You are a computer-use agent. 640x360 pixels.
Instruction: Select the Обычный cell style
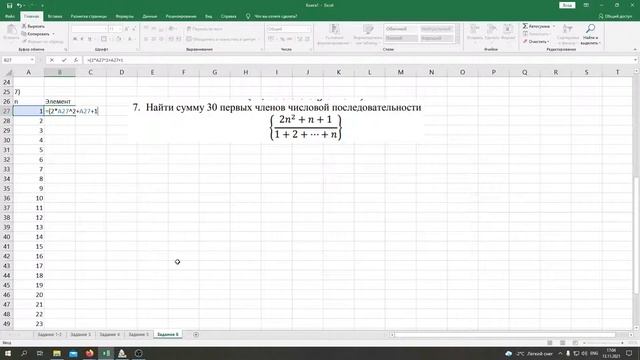click(x=401, y=29)
